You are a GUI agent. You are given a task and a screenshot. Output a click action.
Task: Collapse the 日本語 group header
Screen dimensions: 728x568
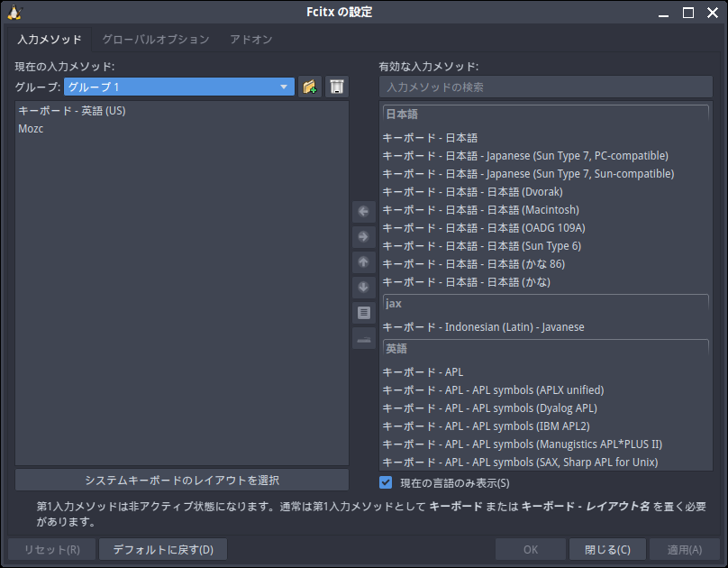[x=545, y=115]
